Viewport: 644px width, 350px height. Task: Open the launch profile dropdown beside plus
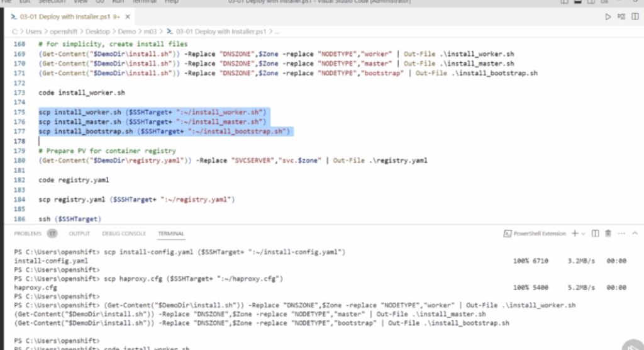(583, 234)
